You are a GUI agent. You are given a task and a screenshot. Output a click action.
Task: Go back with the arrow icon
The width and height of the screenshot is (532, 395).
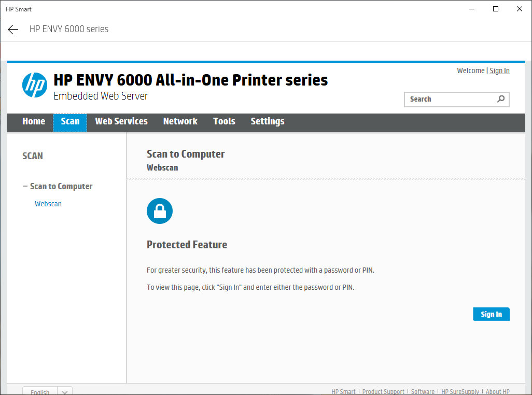pos(13,30)
